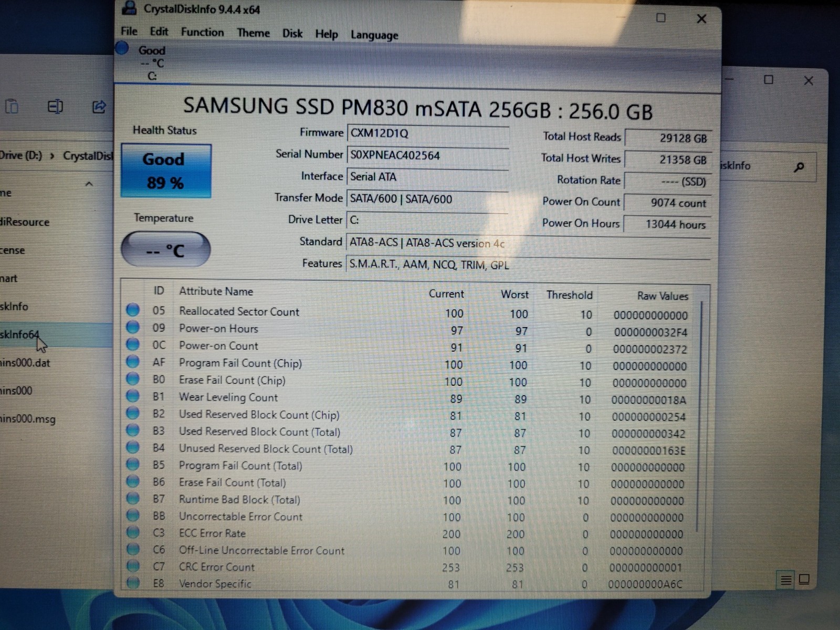Select raw value 0000000032F4
The image size is (840, 630).
click(650, 332)
